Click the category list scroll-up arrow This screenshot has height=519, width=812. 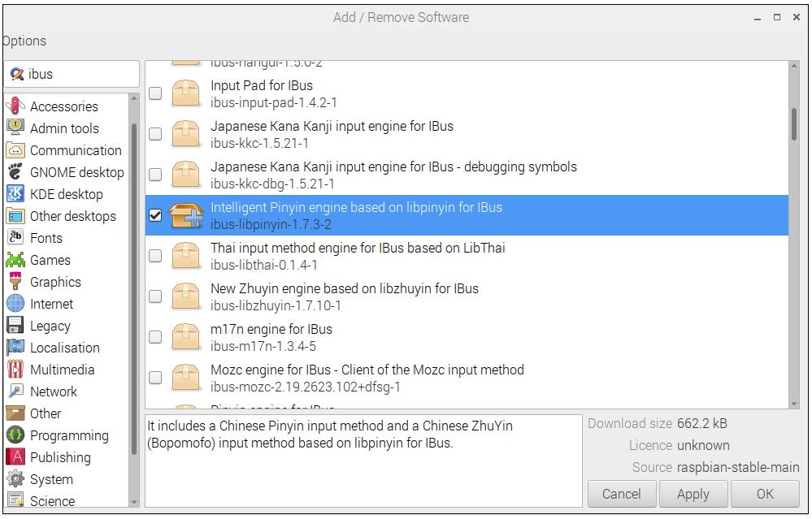[134, 97]
